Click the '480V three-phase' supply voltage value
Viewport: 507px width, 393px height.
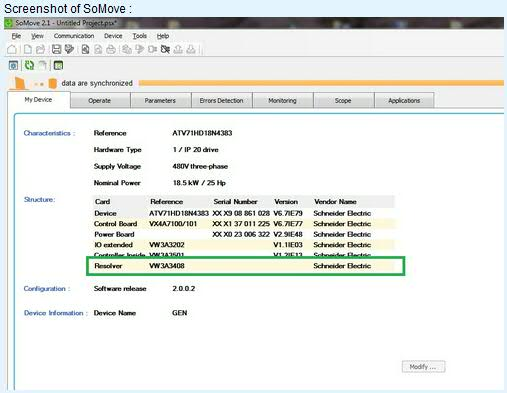tap(200, 166)
